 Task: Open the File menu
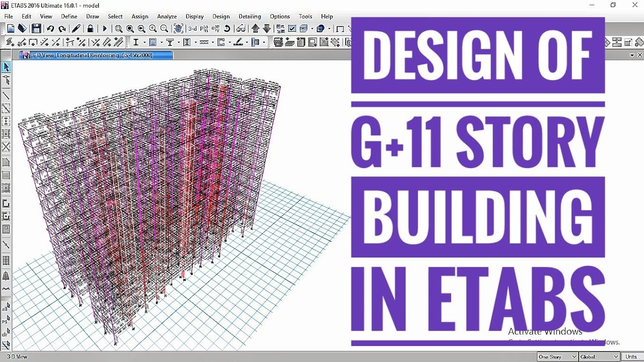(x=9, y=17)
